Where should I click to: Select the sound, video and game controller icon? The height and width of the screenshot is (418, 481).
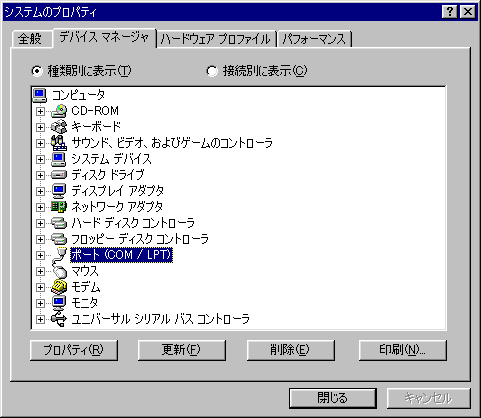pyautogui.click(x=59, y=143)
